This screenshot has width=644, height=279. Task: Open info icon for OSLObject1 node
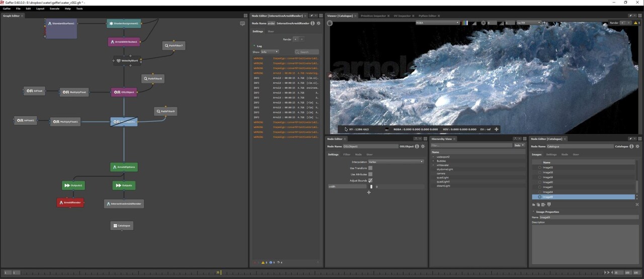pos(417,147)
